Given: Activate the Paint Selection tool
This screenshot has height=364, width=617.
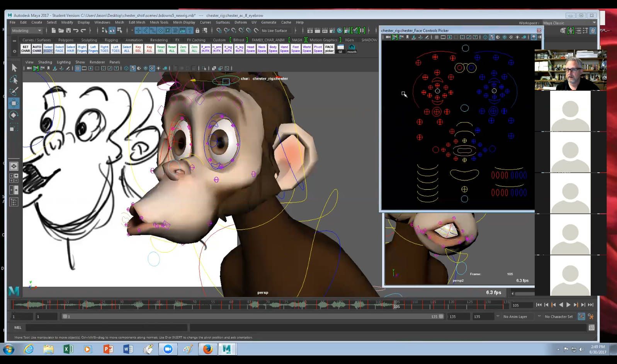Looking at the screenshot, I should point(14,92).
